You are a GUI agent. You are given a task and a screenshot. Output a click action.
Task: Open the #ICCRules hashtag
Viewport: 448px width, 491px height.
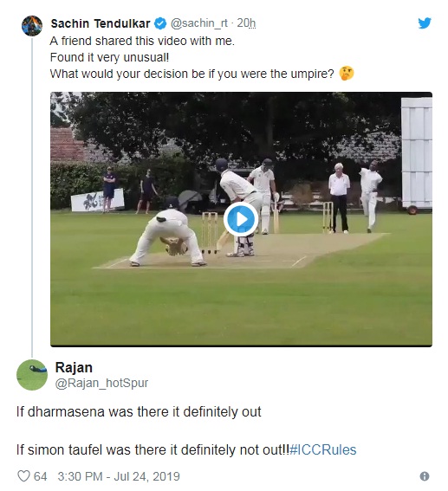(322, 449)
